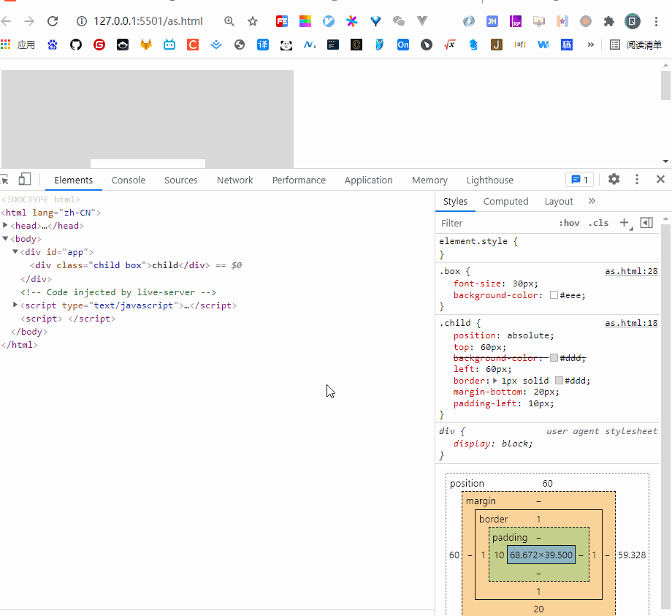Toggle element state with :hov
The image size is (672, 616).
(x=569, y=223)
